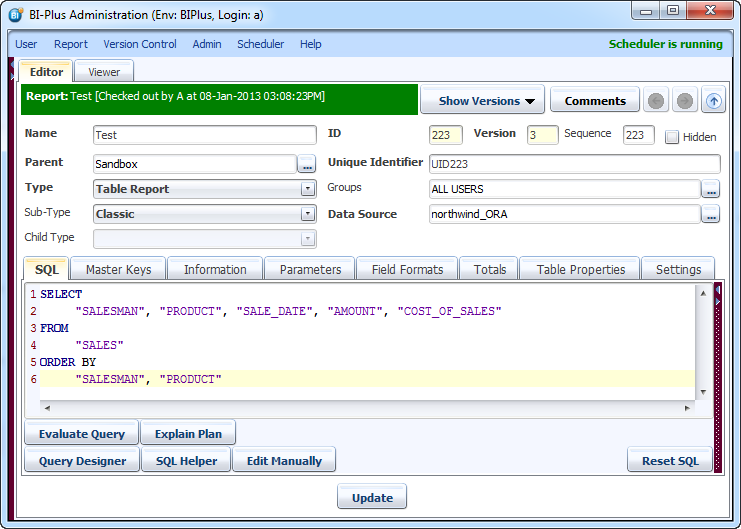Click the up arrow navigation icon

click(713, 101)
